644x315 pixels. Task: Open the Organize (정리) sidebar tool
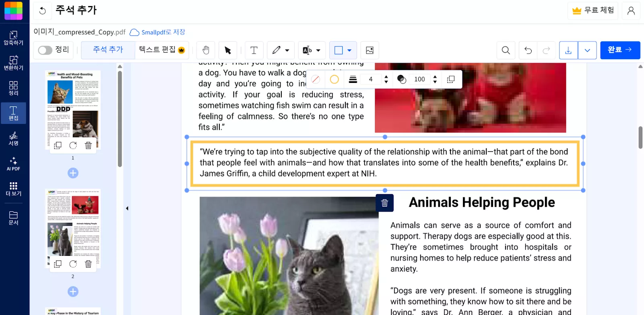13,88
